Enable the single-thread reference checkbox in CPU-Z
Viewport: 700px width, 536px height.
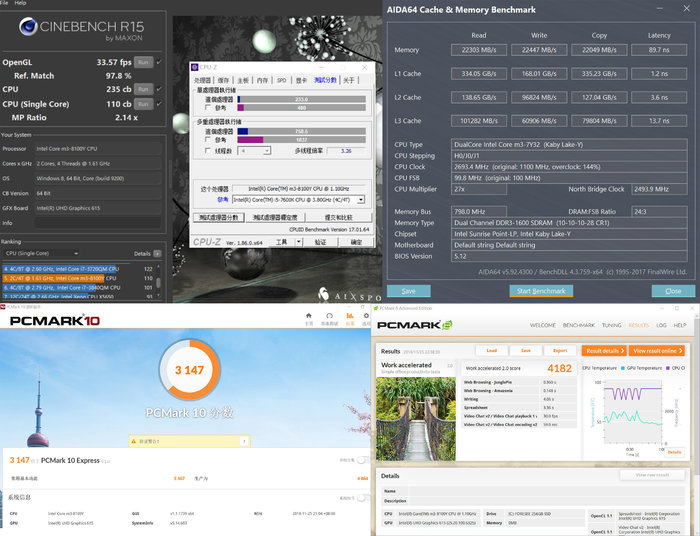(208, 108)
